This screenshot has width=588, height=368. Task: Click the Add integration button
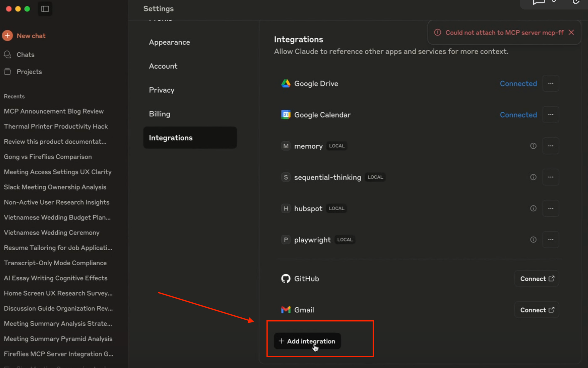point(307,341)
